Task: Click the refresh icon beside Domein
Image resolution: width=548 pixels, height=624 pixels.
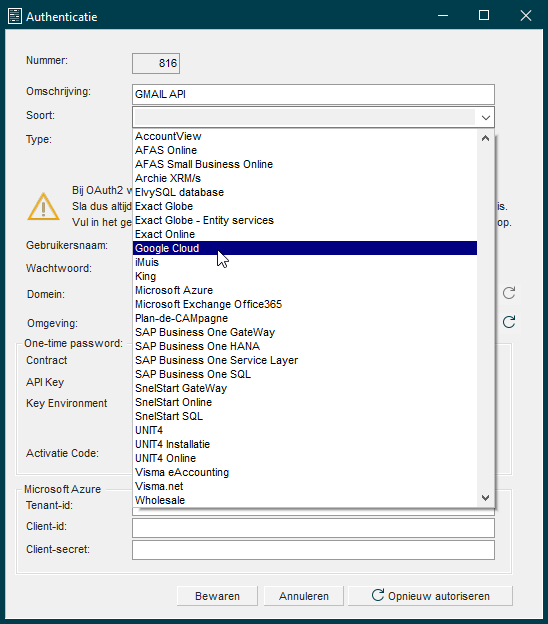Action: click(x=509, y=293)
